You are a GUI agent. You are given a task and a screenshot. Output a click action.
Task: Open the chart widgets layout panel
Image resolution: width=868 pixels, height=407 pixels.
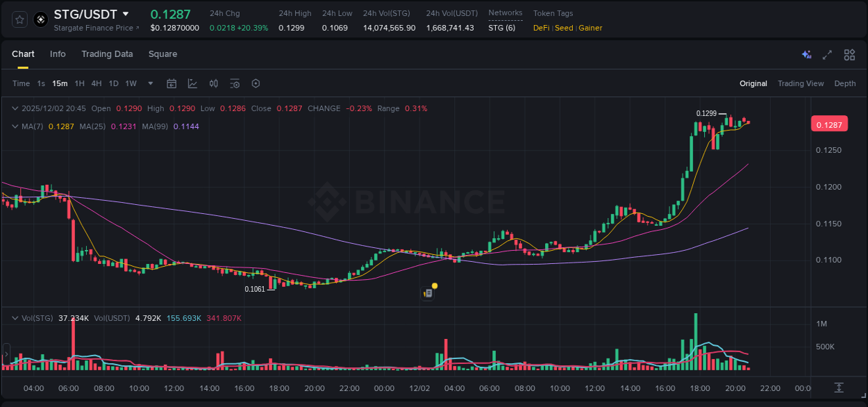tap(849, 54)
